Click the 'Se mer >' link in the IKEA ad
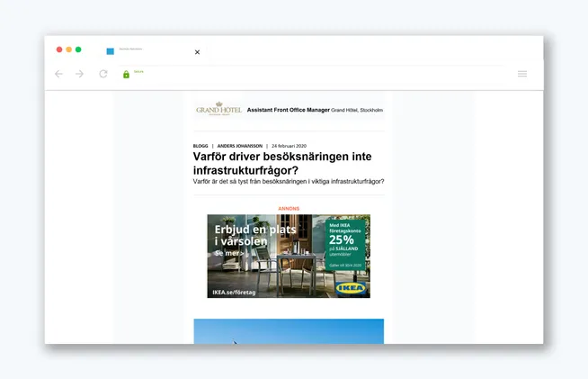Image resolution: width=588 pixels, height=379 pixels. pos(229,253)
